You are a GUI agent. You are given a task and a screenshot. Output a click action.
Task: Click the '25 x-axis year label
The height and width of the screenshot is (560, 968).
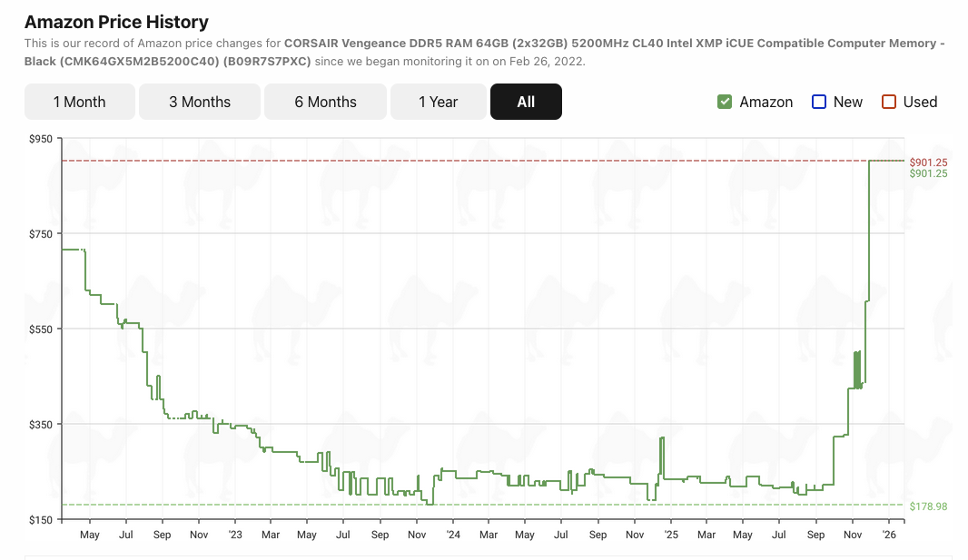pos(671,535)
